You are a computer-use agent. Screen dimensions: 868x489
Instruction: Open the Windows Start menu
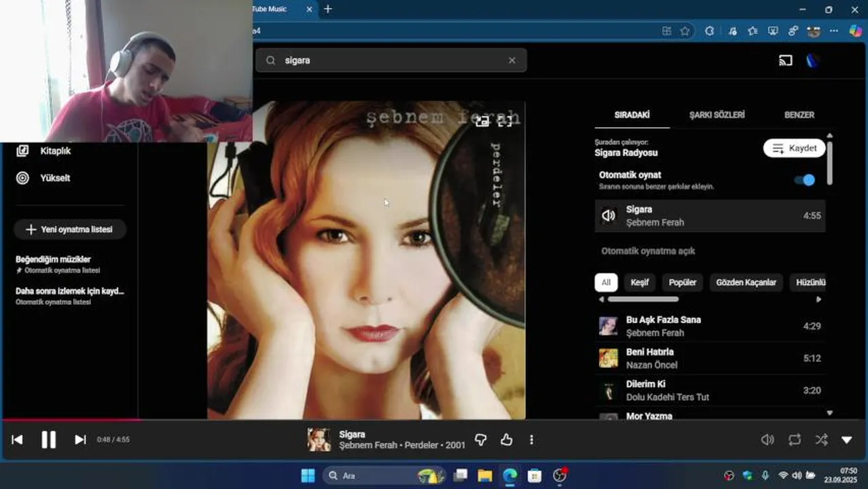pos(308,475)
